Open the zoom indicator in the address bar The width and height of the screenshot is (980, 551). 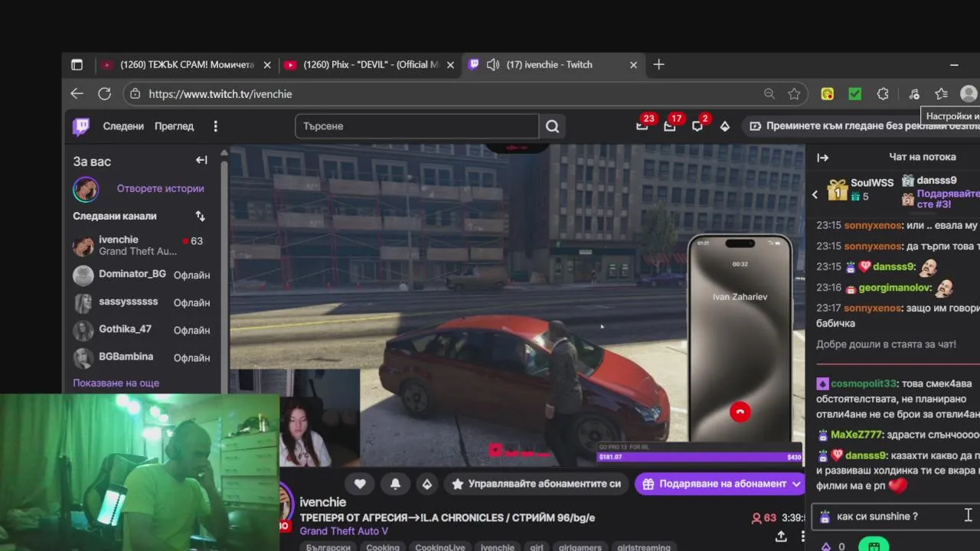pyautogui.click(x=769, y=93)
